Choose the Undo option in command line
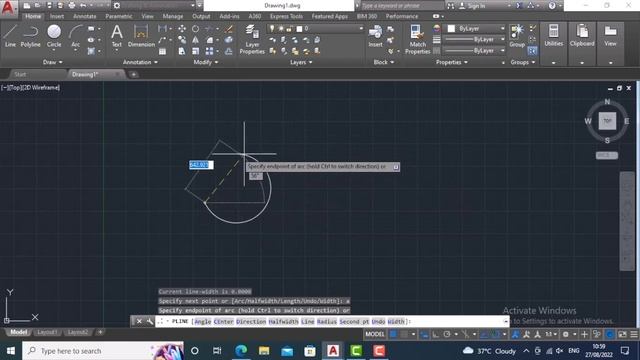This screenshot has width=640, height=360. [378, 322]
